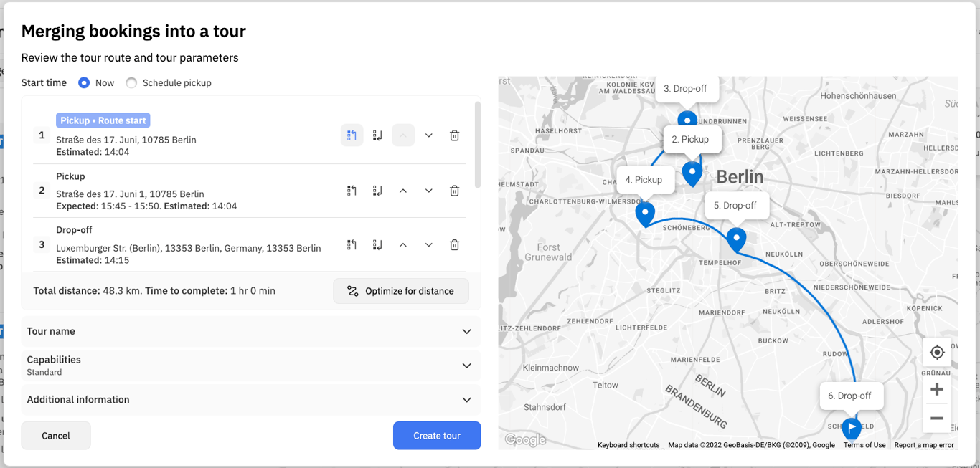Expand the Capabilities section
The width and height of the screenshot is (980, 468).
tap(251, 366)
